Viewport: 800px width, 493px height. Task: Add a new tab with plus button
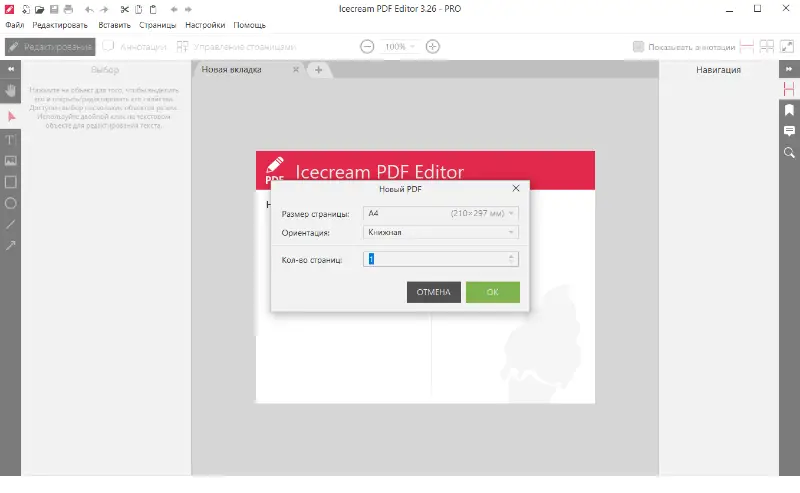318,69
